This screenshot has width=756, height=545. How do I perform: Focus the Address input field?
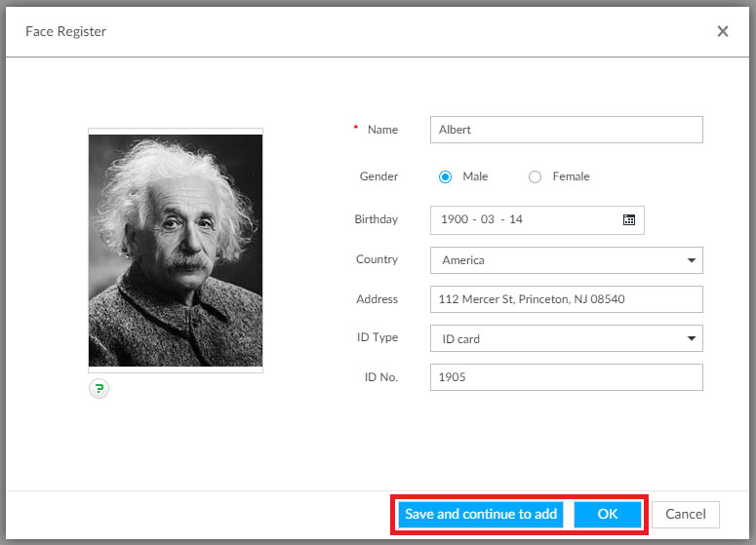click(566, 299)
